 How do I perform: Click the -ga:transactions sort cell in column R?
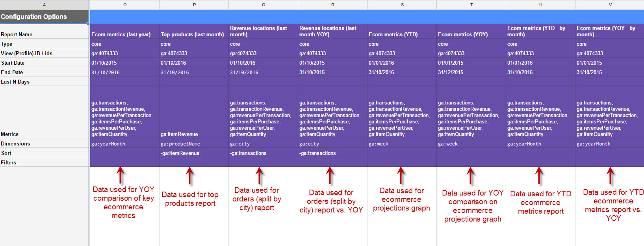click(333, 153)
